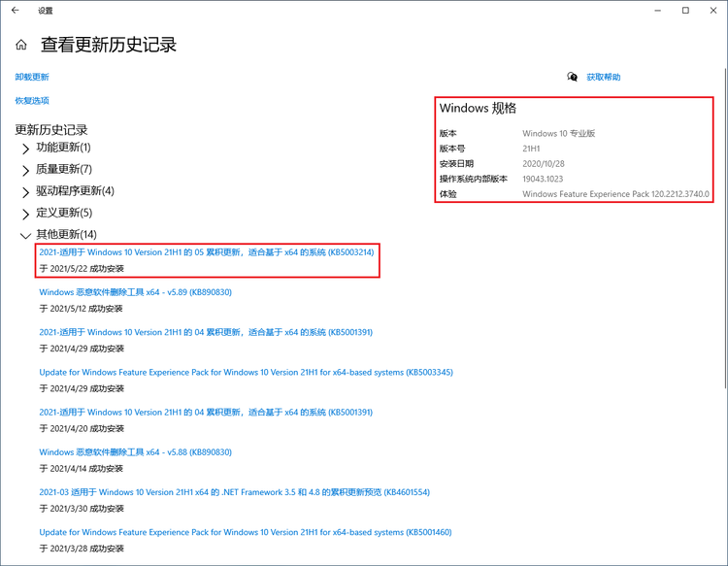
Task: Click the vertical scrollbar thumb
Action: (725, 227)
